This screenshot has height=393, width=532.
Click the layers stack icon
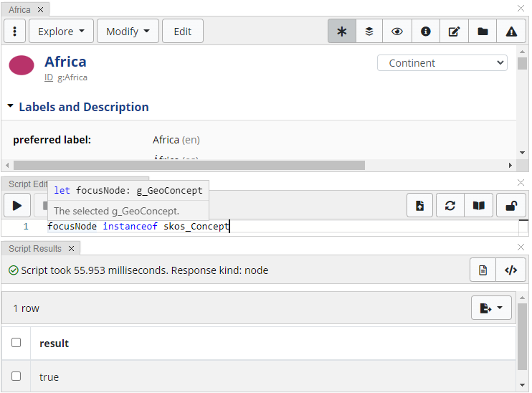coord(369,32)
